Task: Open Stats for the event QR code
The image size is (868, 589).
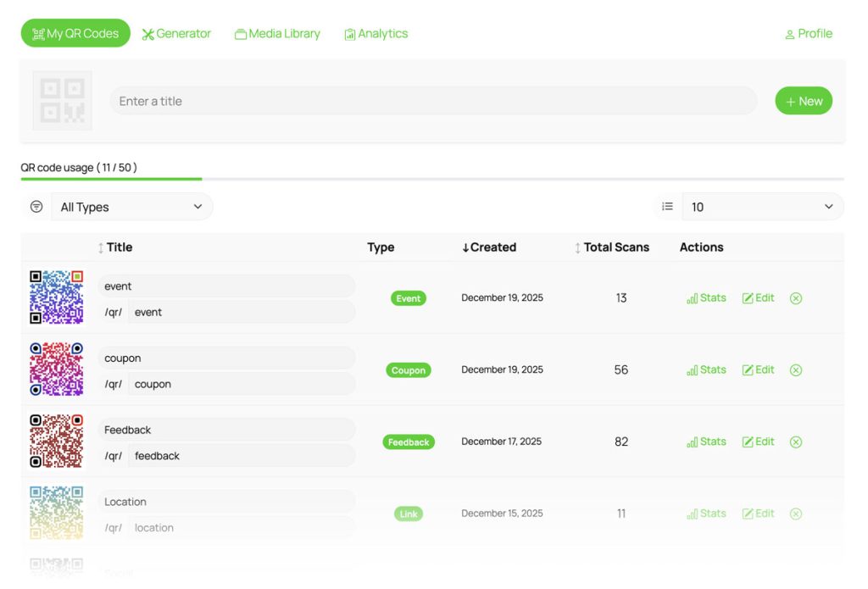Action: (706, 298)
